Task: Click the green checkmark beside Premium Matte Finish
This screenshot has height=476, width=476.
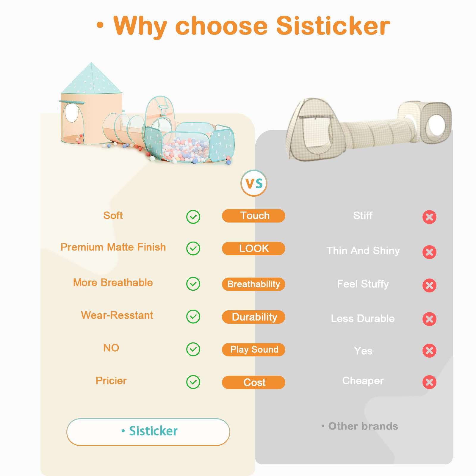Action: pos(193,248)
